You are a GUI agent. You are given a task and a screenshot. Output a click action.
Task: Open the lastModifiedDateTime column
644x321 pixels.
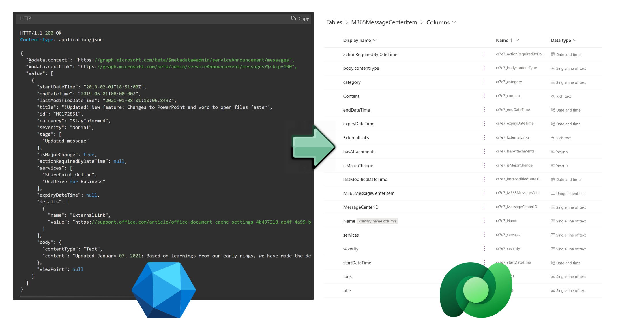[365, 179]
